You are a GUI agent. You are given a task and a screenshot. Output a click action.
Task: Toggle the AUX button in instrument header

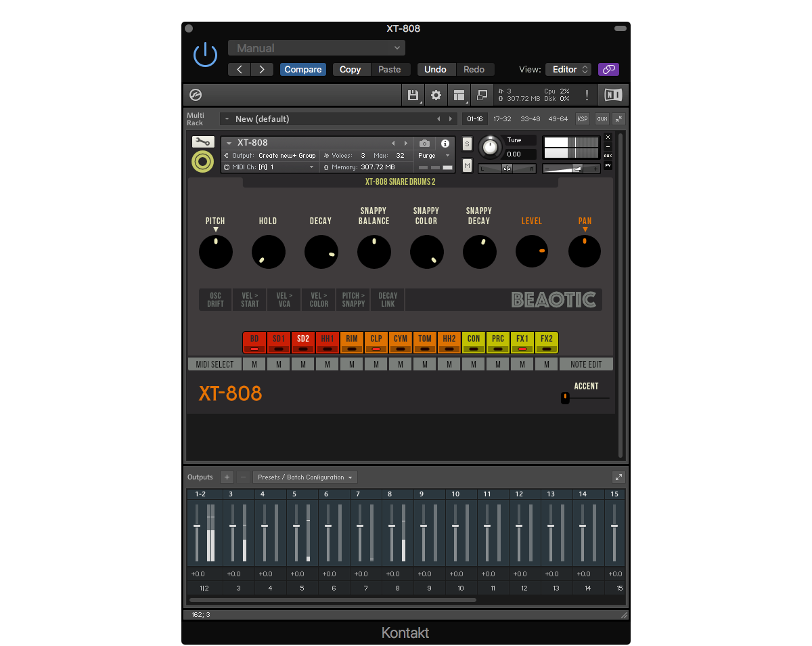pos(608,156)
